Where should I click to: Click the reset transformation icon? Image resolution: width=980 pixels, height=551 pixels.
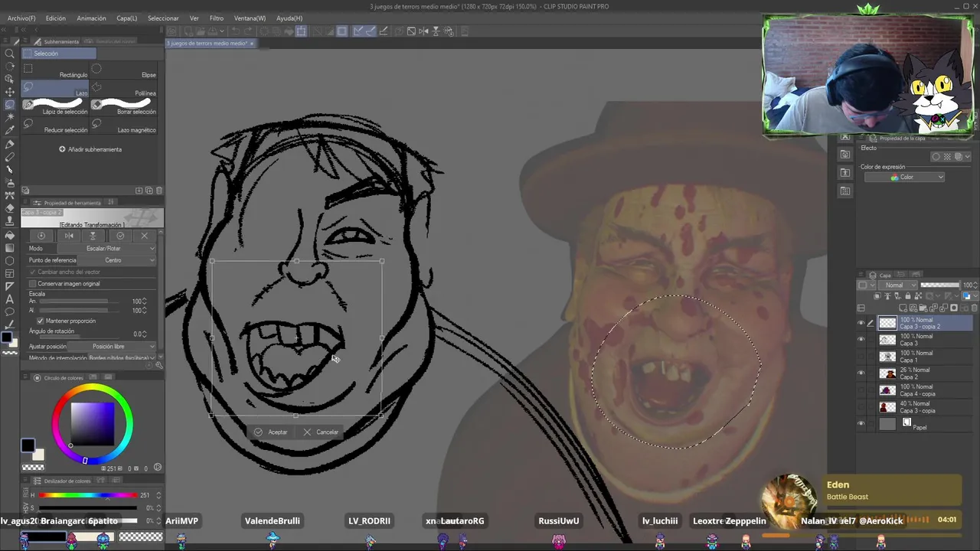[42, 236]
